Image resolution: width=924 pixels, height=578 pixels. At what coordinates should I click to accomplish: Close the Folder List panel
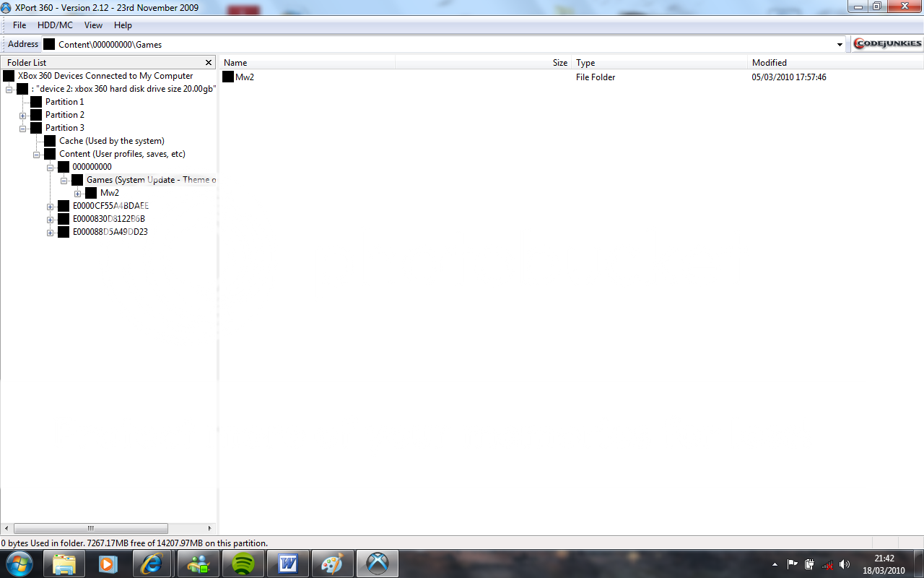(209, 63)
